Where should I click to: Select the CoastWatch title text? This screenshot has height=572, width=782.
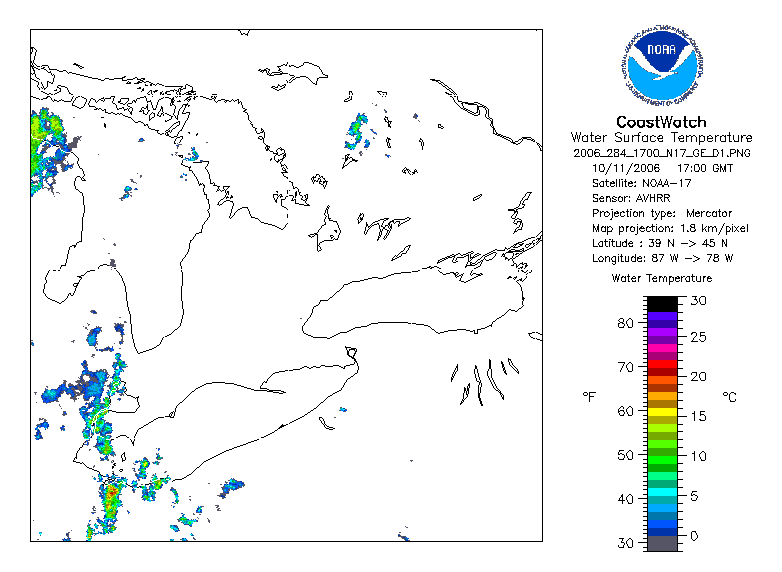click(x=661, y=122)
